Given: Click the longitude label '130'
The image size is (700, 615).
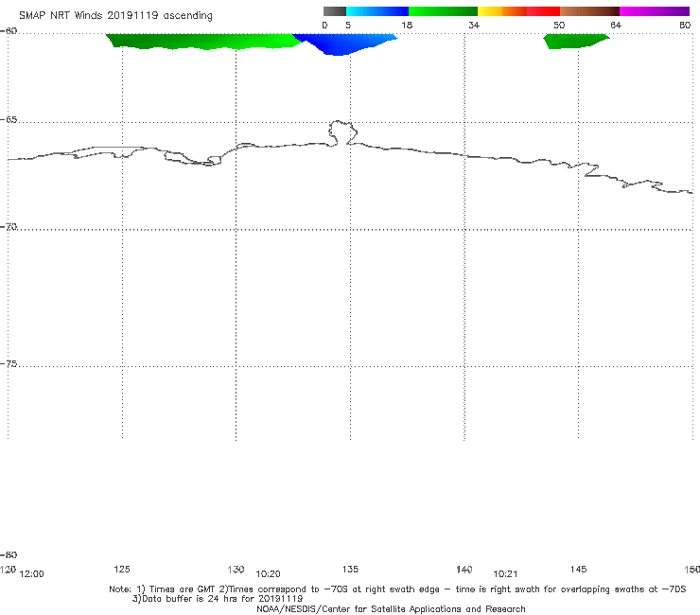Looking at the screenshot, I should (x=236, y=569).
